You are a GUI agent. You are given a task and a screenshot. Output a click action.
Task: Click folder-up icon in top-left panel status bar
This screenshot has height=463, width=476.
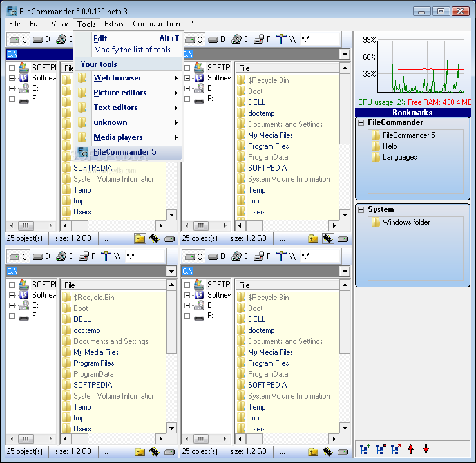pyautogui.click(x=140, y=239)
